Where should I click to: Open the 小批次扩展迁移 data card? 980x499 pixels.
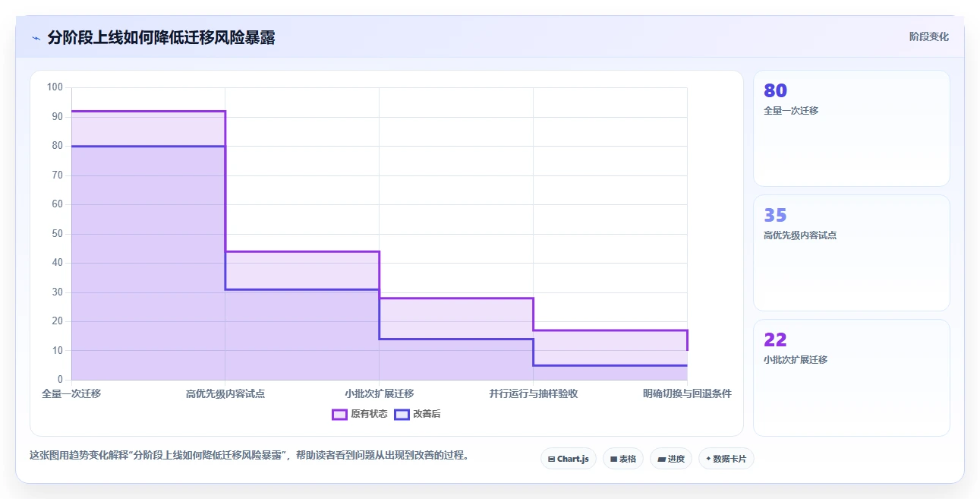pyautogui.click(x=852, y=377)
